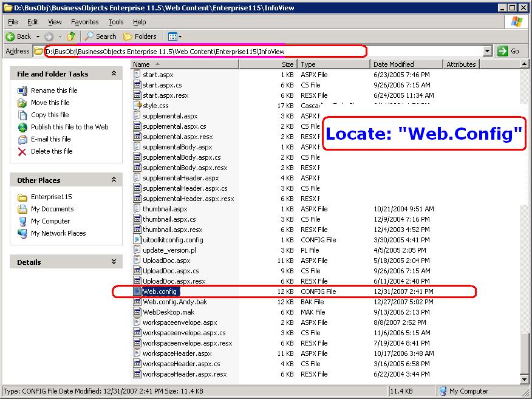Screen dimensions: 532x399
Task: Select the thumbnail.aspx.resx file icon
Action: tap(137, 230)
